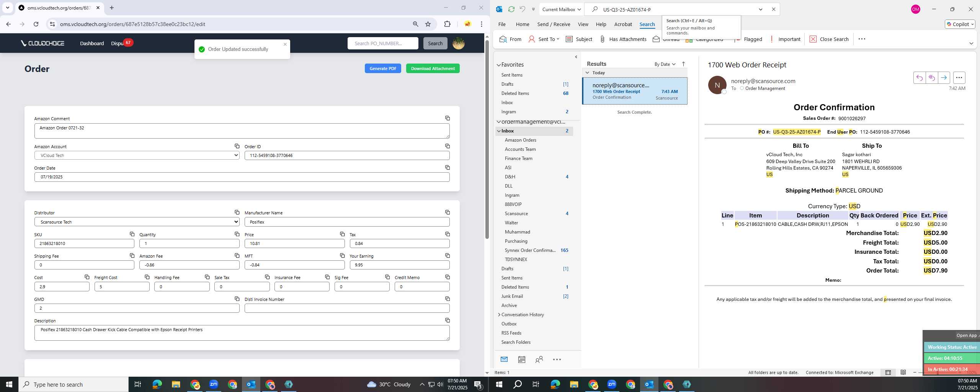Click Close Search in Outlook

pyautogui.click(x=829, y=39)
